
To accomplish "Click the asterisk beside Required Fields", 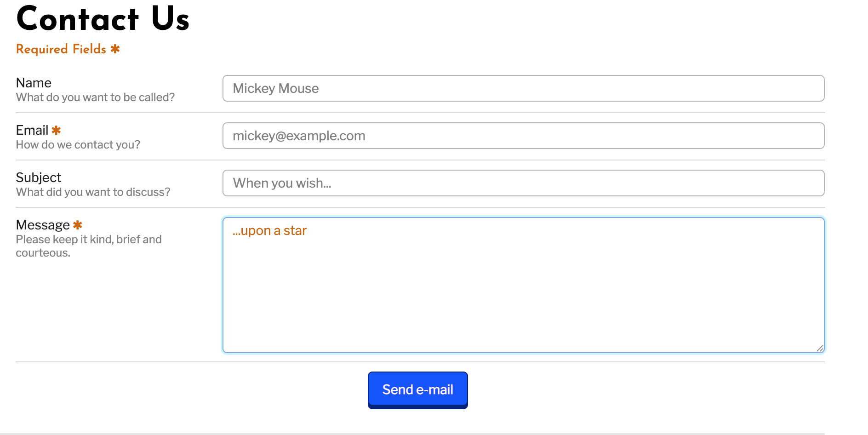I will click(115, 49).
